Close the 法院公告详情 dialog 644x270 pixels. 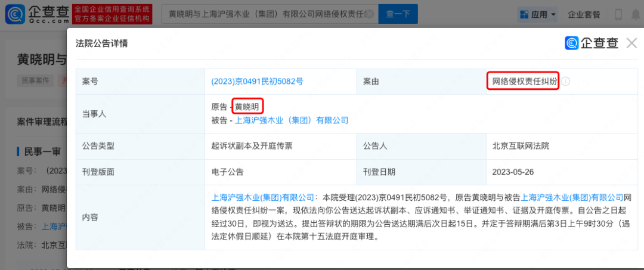coord(631,43)
